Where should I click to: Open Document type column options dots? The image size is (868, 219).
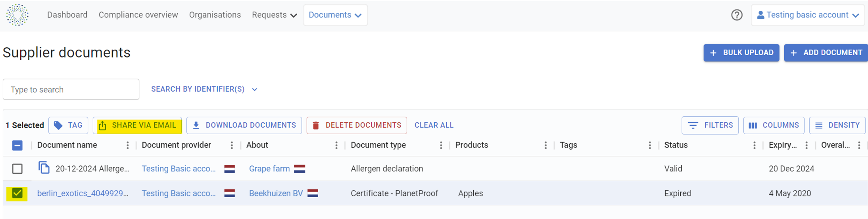pos(441,146)
